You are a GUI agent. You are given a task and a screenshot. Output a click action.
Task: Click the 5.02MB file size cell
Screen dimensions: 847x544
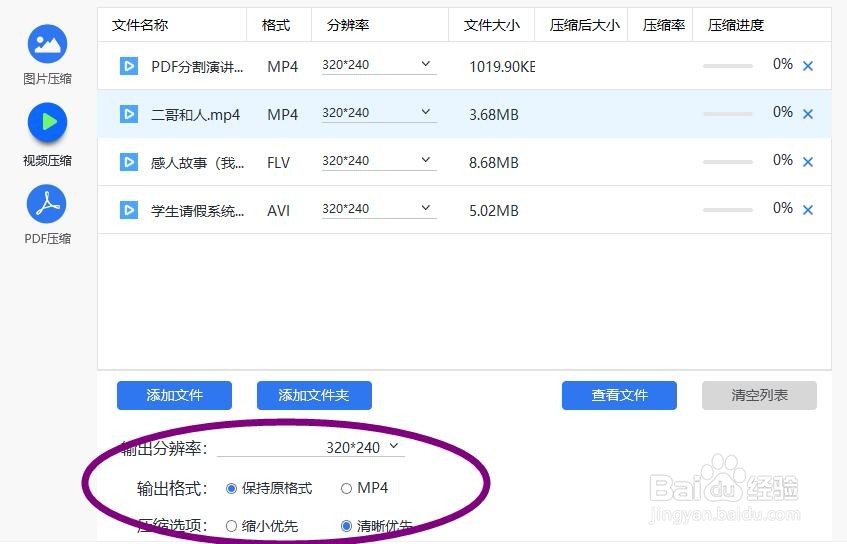point(494,211)
